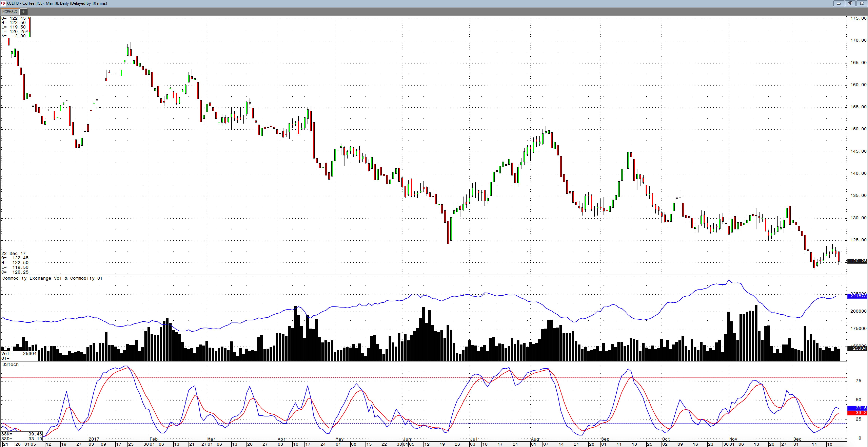
Task: Click the 170.00 price axis label
Action: pos(858,40)
